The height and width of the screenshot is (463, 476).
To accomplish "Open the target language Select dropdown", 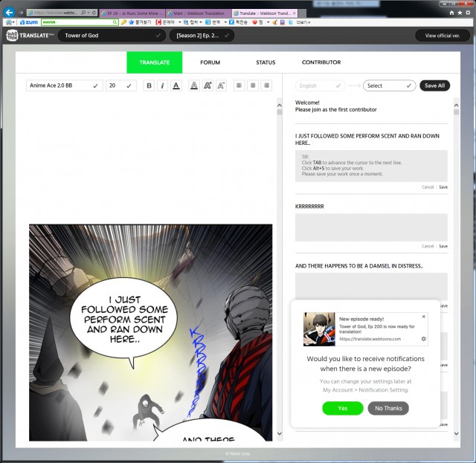I will [x=389, y=85].
